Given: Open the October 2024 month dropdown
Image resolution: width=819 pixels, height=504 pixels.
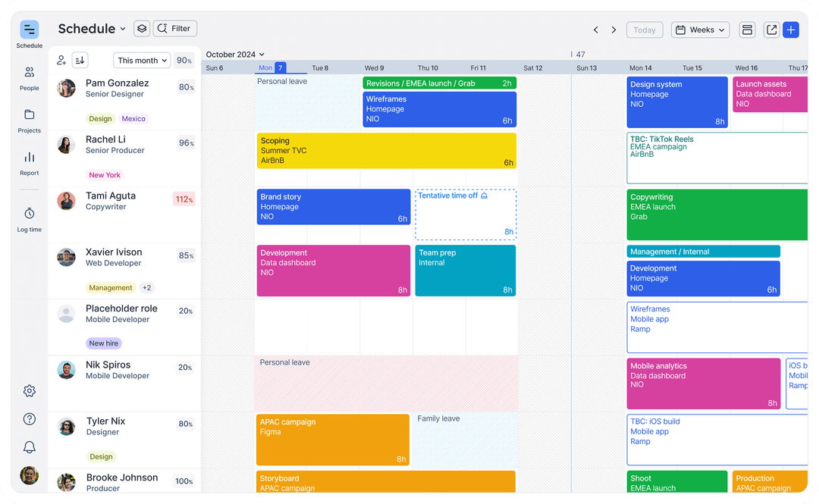Looking at the screenshot, I should pos(235,55).
